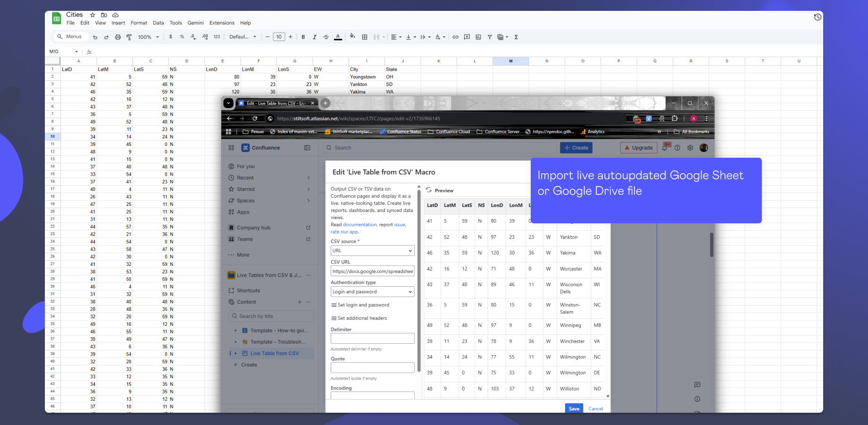Format selection as percent in Sheets
Image resolution: width=868 pixels, height=425 pixels.
[x=182, y=37]
